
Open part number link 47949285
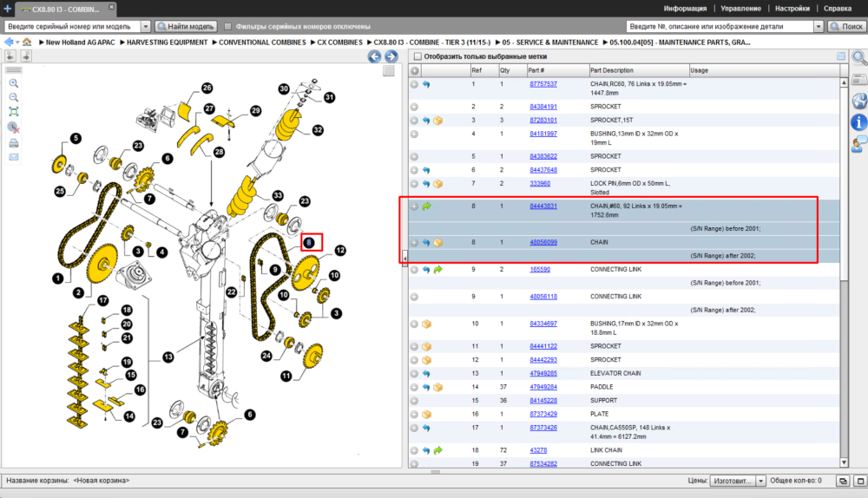coord(543,373)
